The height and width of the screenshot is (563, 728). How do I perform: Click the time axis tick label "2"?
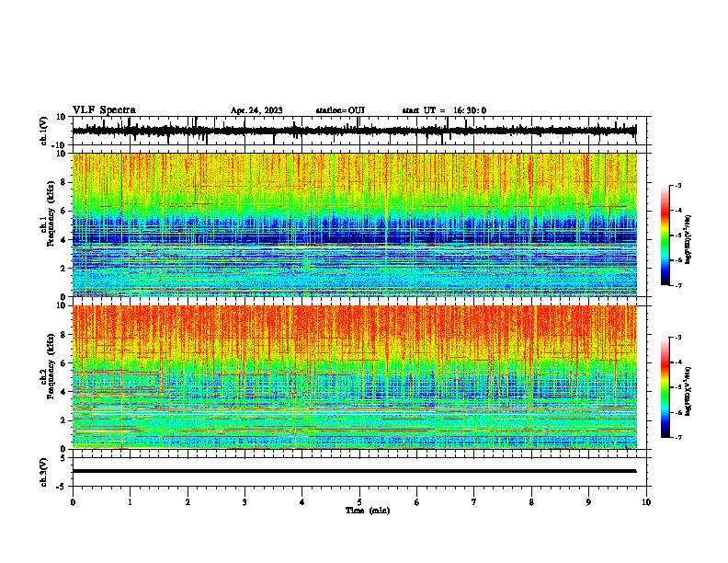[188, 502]
